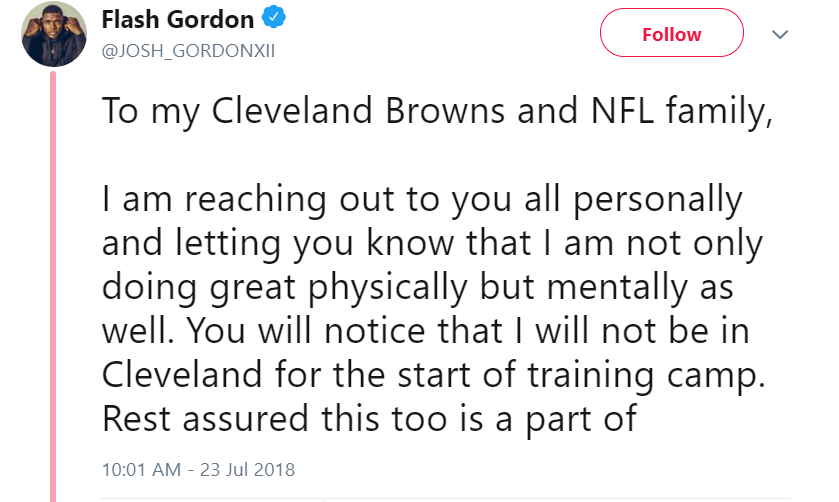The width and height of the screenshot is (839, 502).
Task: Click the pink thread connector line
Action: point(53,286)
